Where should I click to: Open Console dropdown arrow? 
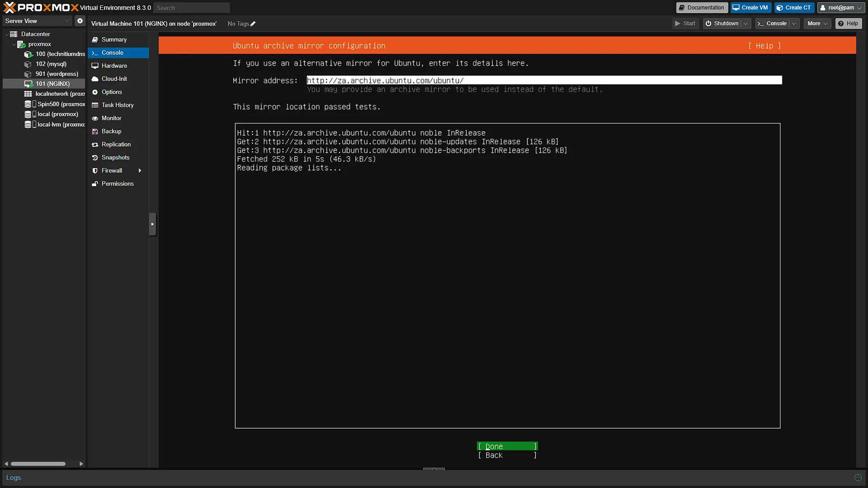click(x=794, y=23)
